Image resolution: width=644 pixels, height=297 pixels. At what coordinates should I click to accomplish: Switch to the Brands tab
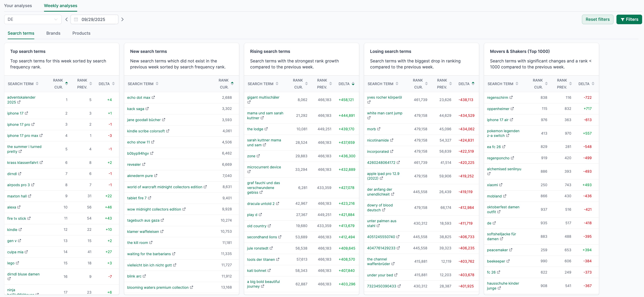tap(53, 33)
